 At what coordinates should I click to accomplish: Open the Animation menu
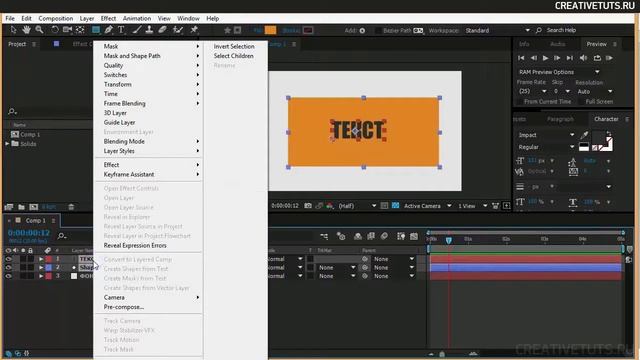(137, 18)
